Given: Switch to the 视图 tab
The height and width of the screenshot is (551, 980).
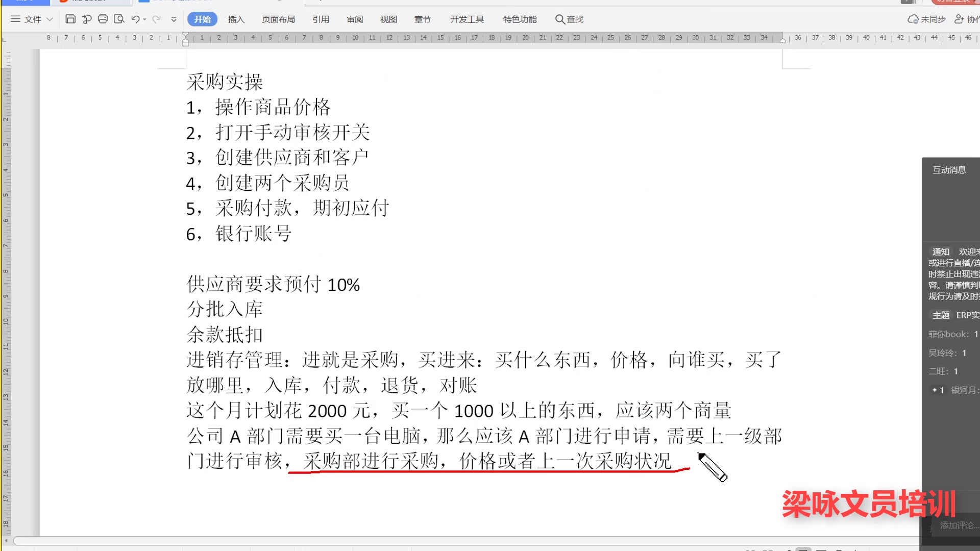Looking at the screenshot, I should pos(388,19).
